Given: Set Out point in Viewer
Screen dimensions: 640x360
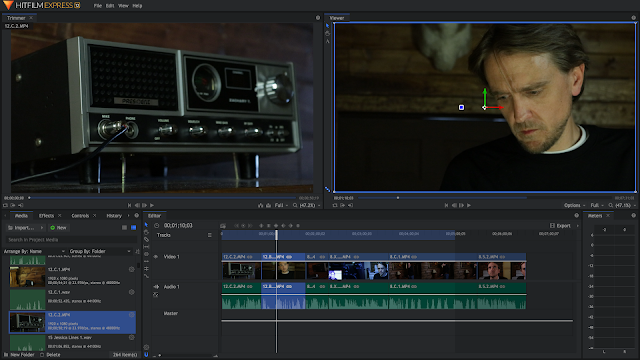Looking at the screenshot, I should tap(350, 205).
